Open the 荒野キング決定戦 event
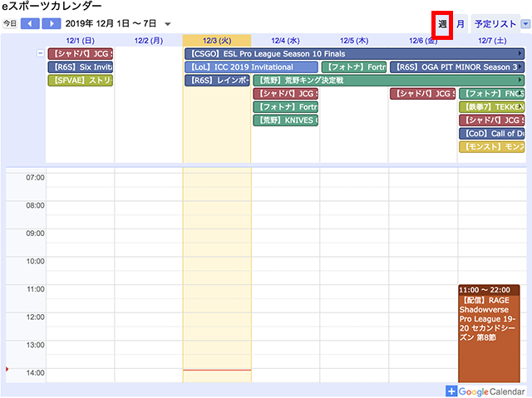Screen dimensions: 532x398 389,81
